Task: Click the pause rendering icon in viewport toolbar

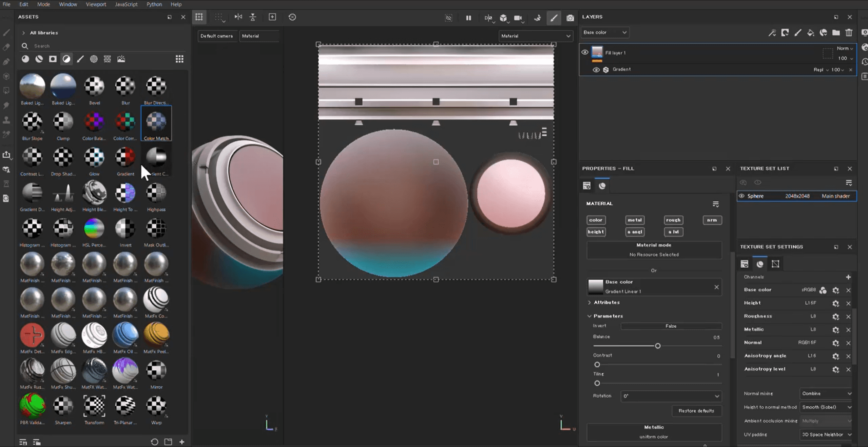Action: click(x=468, y=18)
